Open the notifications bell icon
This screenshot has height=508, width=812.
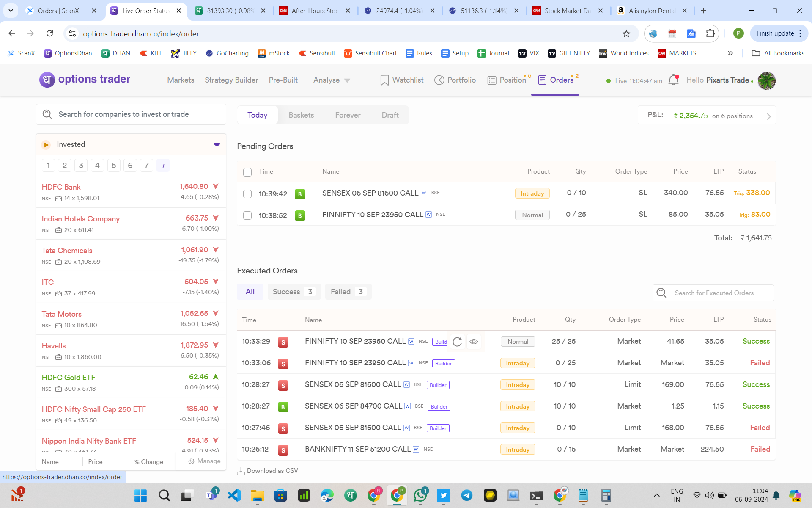click(673, 80)
